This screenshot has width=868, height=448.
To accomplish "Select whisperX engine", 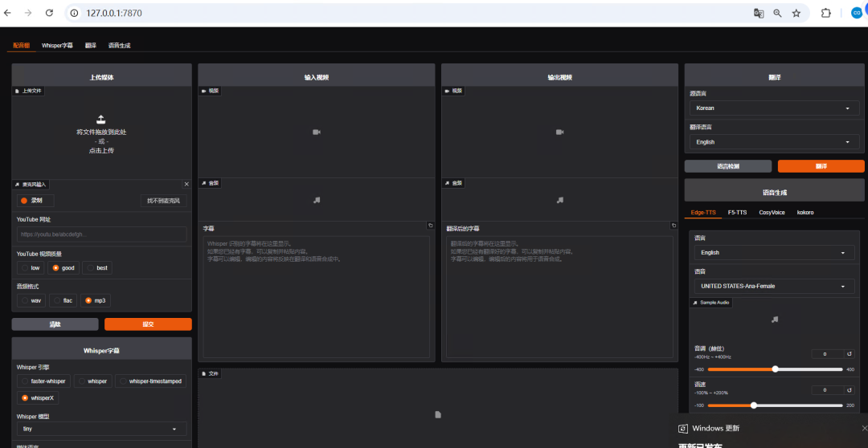I will coord(38,397).
